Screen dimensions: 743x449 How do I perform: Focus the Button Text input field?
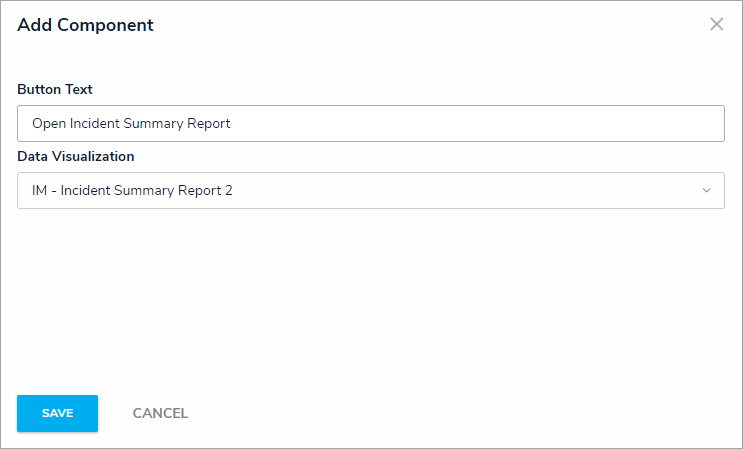tap(370, 124)
